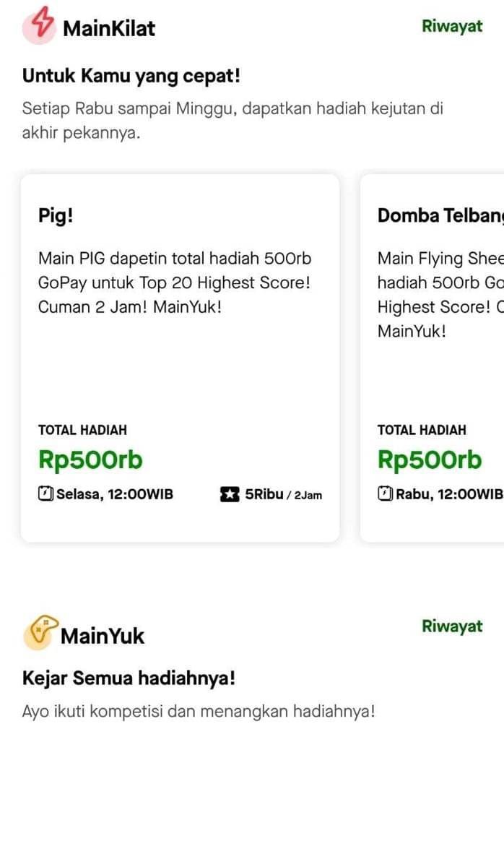
Task: Open Riwayat for MainYuk
Action: [x=451, y=626]
